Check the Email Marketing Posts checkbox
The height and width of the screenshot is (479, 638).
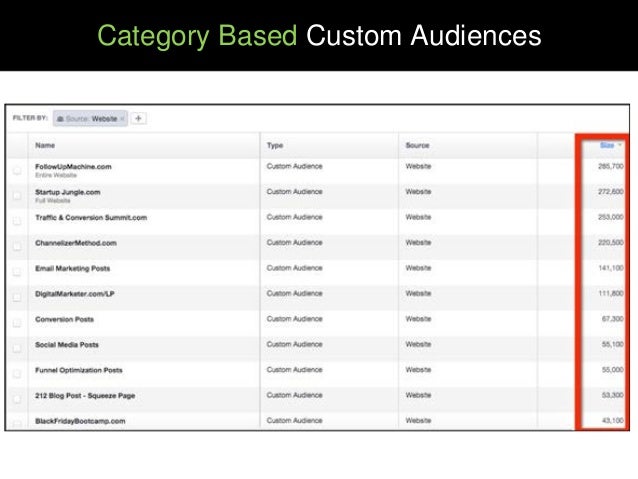coord(17,272)
